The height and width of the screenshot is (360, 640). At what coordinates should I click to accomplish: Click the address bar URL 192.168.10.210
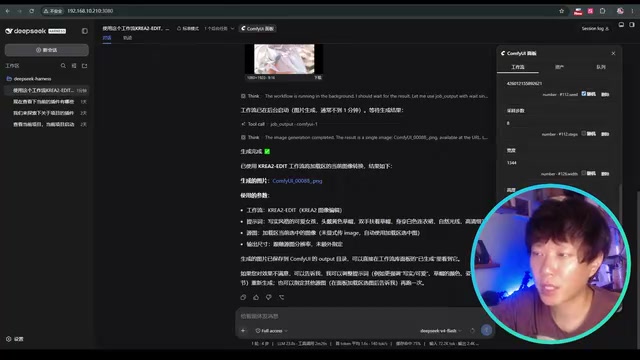(x=90, y=11)
